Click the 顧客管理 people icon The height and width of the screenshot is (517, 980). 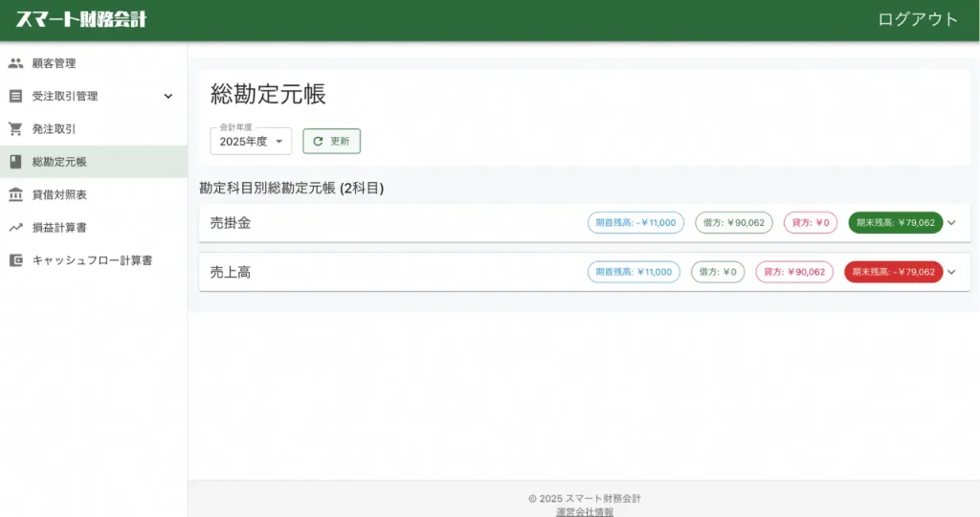point(15,63)
